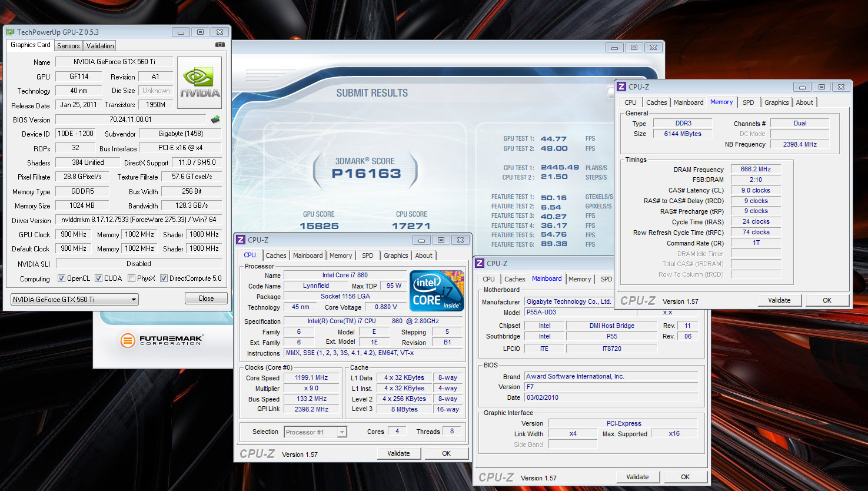Enable the PhysX checkbox

(132, 278)
